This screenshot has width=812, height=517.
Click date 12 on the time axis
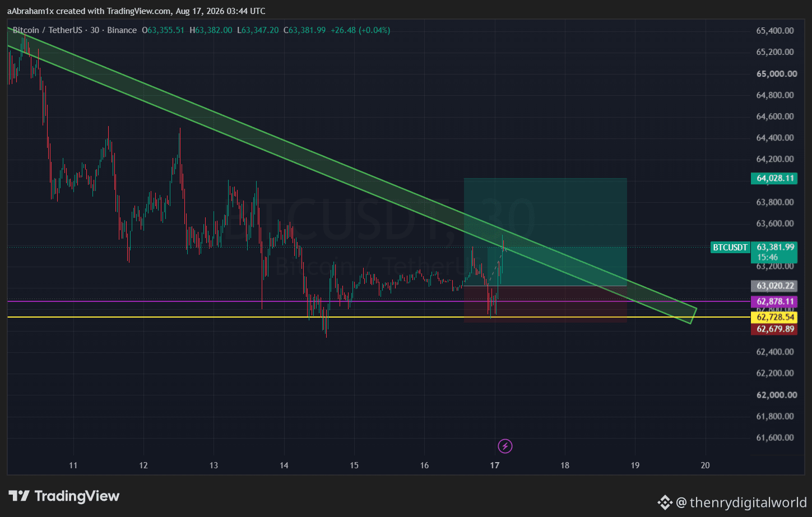[143, 465]
